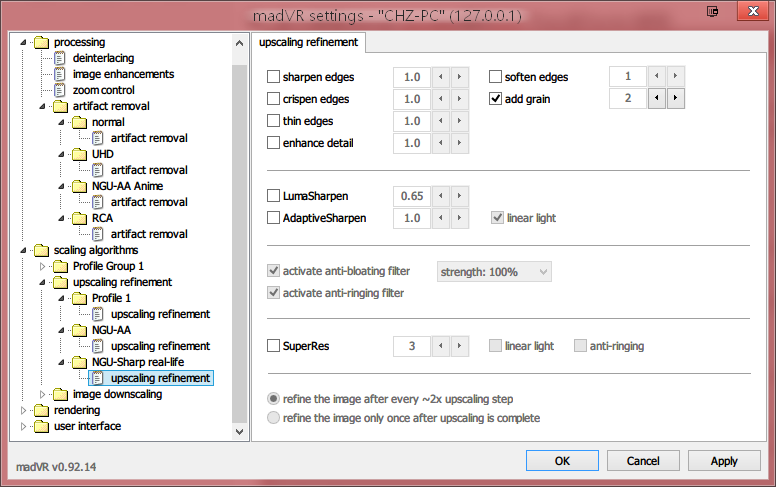The image size is (776, 487).
Task: Enable the AdaptiveSharpen checkbox
Action: click(x=273, y=218)
